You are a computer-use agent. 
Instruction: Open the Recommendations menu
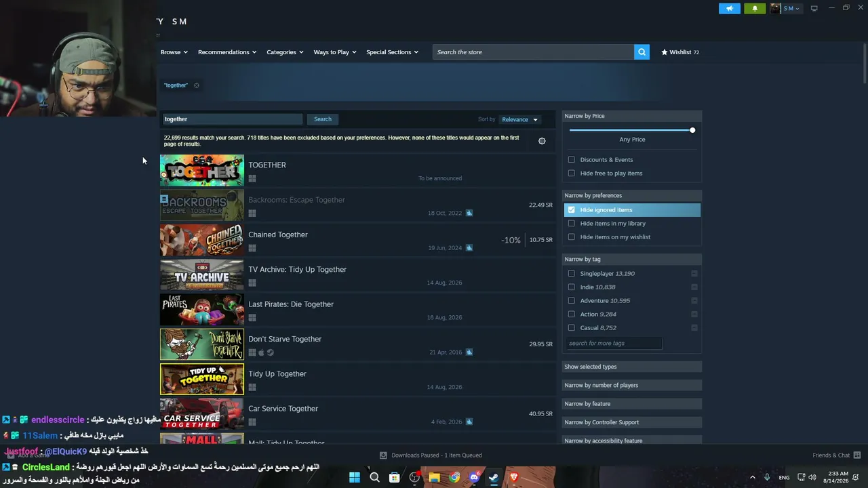227,52
